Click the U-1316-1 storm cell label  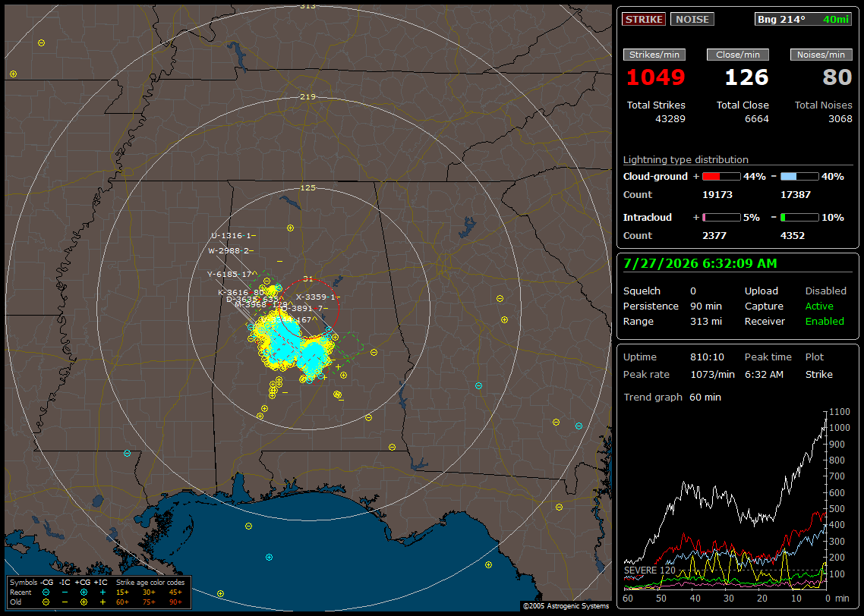click(x=233, y=236)
